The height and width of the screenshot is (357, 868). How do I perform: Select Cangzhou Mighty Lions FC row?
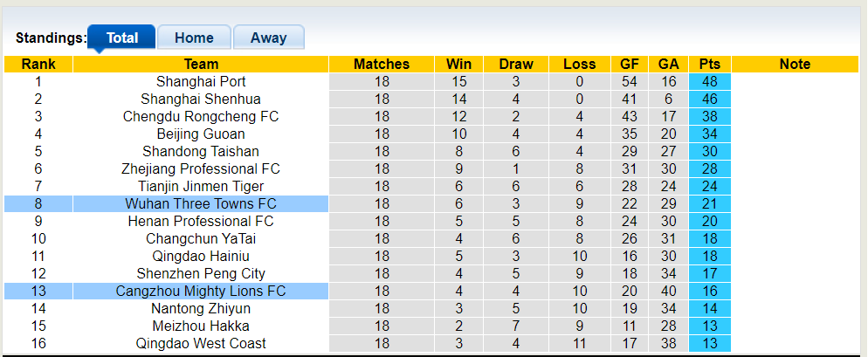pos(201,292)
